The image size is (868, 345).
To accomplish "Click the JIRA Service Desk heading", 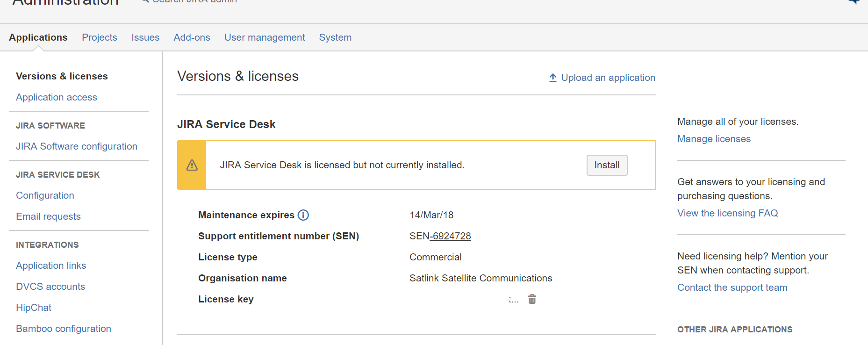I will pyautogui.click(x=226, y=124).
